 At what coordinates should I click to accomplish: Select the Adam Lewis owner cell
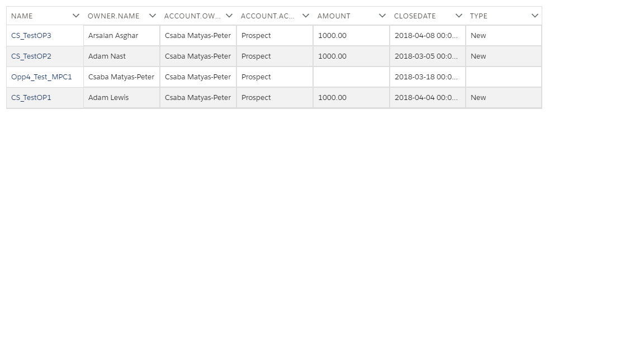coord(121,98)
